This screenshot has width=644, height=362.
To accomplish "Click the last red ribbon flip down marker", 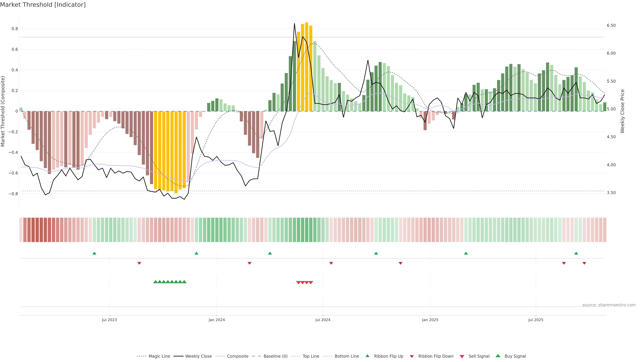I will click(584, 263).
